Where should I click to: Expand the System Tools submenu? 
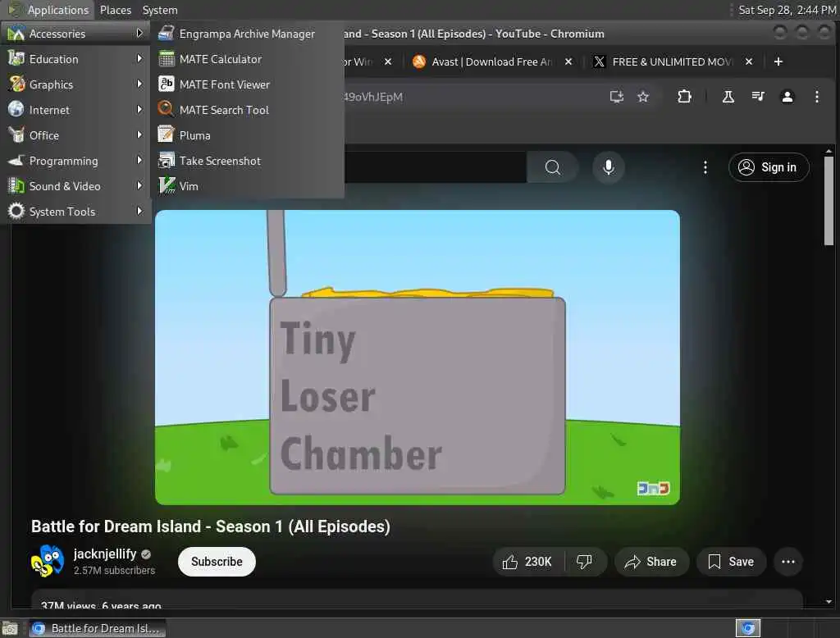pyautogui.click(x=75, y=212)
